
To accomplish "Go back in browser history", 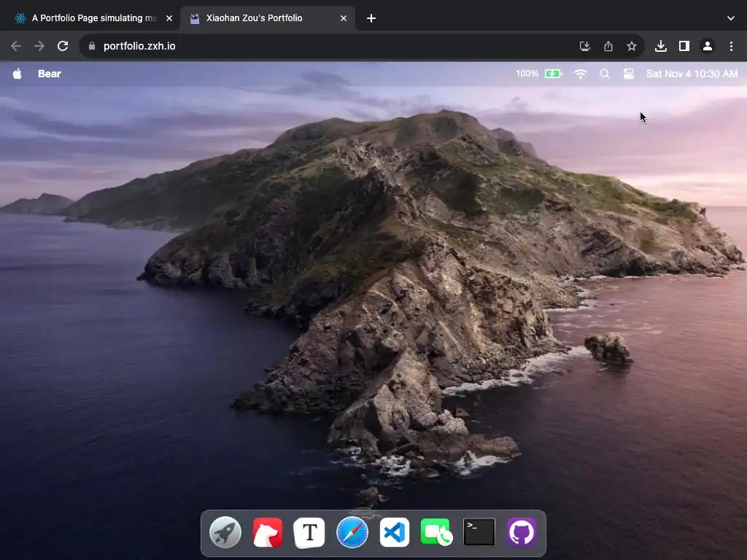I will [16, 46].
